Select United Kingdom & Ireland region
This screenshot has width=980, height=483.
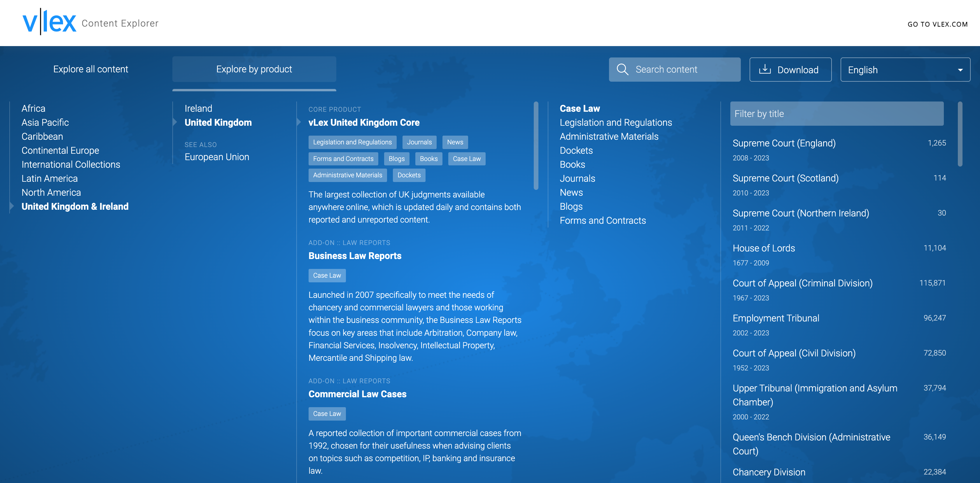[x=75, y=206]
